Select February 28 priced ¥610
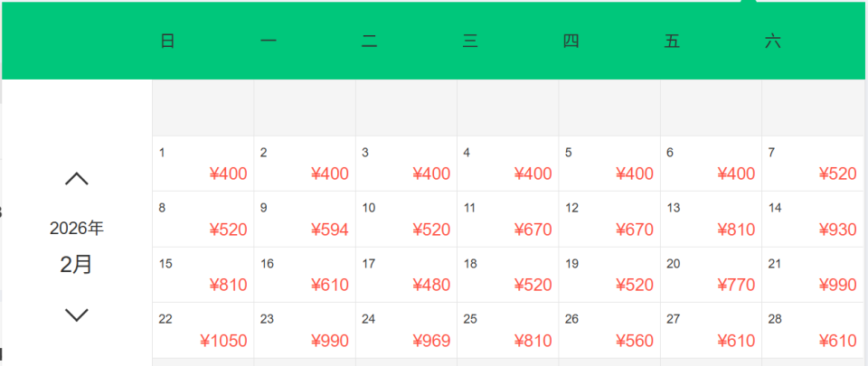The width and height of the screenshot is (868, 366). click(813, 331)
